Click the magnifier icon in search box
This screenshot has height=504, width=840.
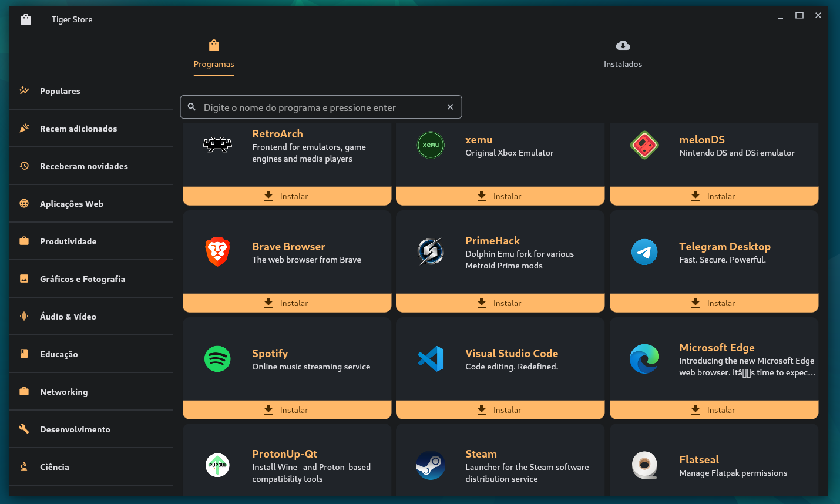click(191, 107)
